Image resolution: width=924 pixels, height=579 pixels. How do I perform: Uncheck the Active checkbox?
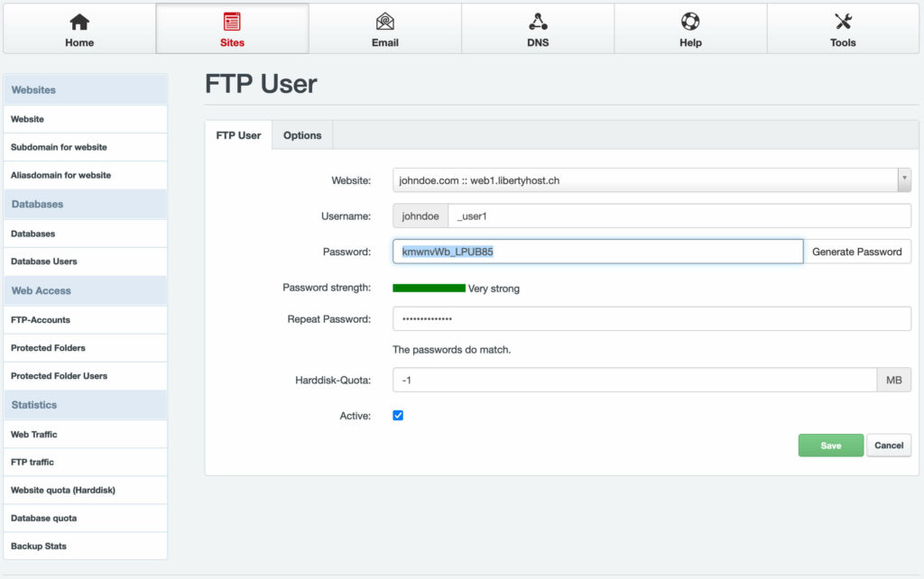pyautogui.click(x=398, y=415)
